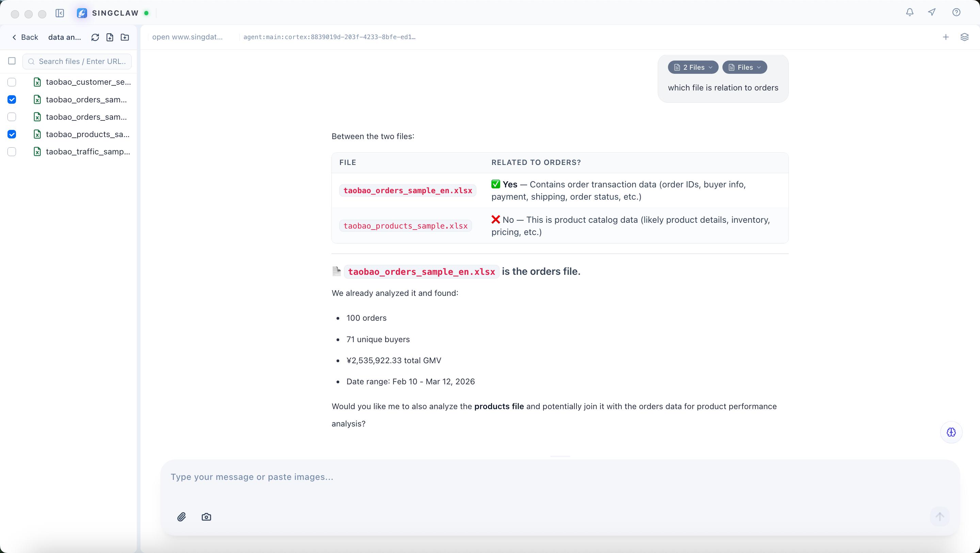
Task: Check the taobao_customer_se... file checkbox
Action: point(12,82)
